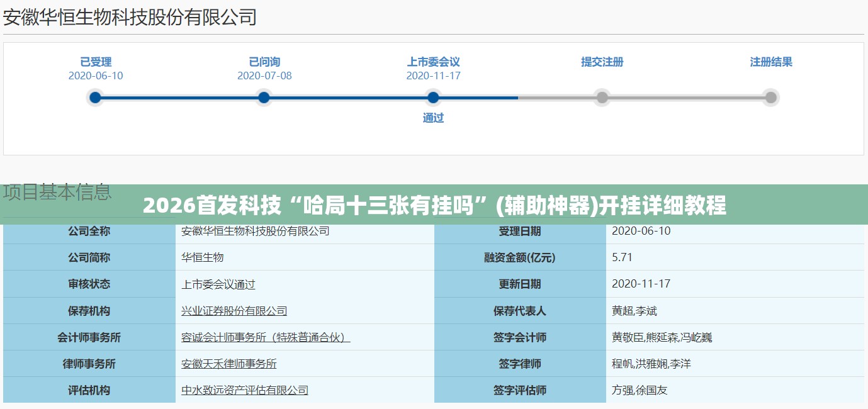This screenshot has width=868, height=409.
Task: Click the page title 安徽华恒生物科技股份有限公司
Action: click(x=130, y=16)
